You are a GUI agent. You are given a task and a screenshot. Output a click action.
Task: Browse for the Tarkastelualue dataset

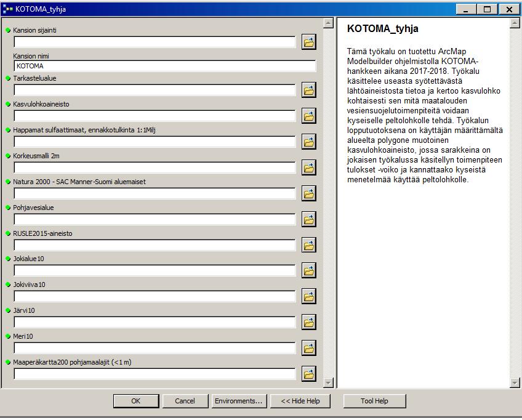(x=308, y=91)
